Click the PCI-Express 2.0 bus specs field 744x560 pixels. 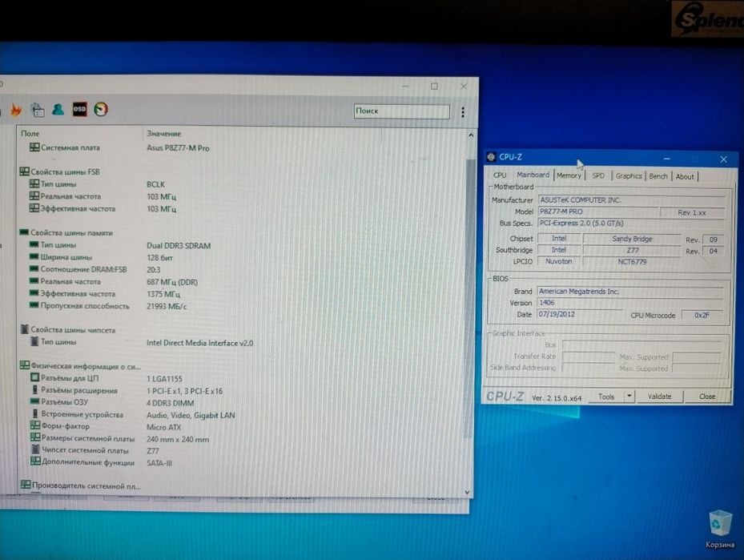pyautogui.click(x=631, y=223)
